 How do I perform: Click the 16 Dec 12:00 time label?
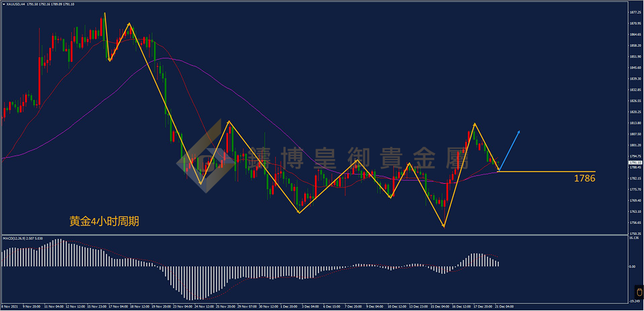tap(462, 307)
